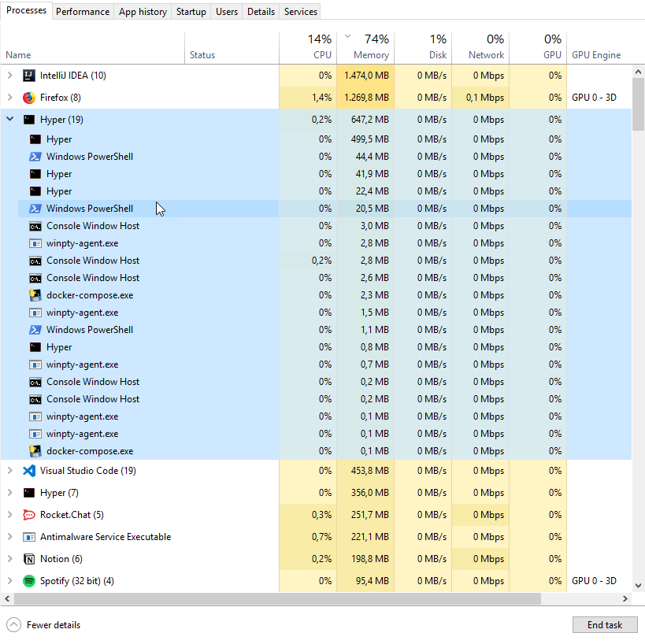Viewport: 645px width, 644px height.
Task: Click PowerShell icon in the 1,1 MB row
Action: [35, 330]
